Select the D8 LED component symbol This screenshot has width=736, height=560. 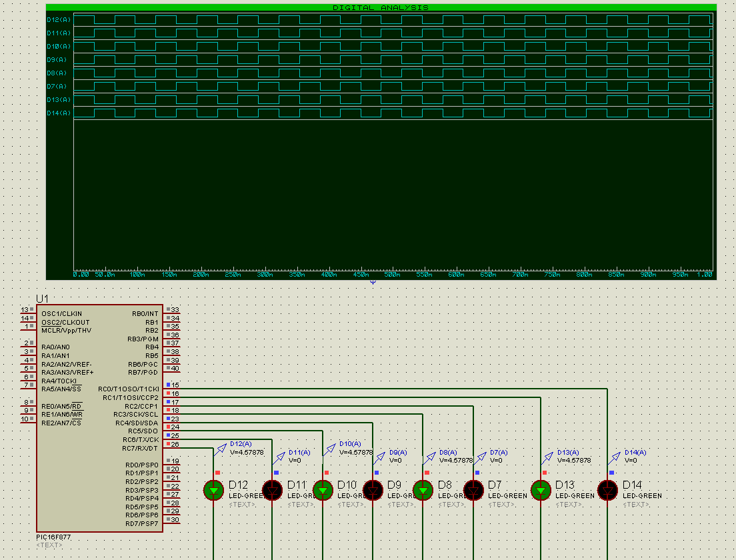[x=423, y=490]
